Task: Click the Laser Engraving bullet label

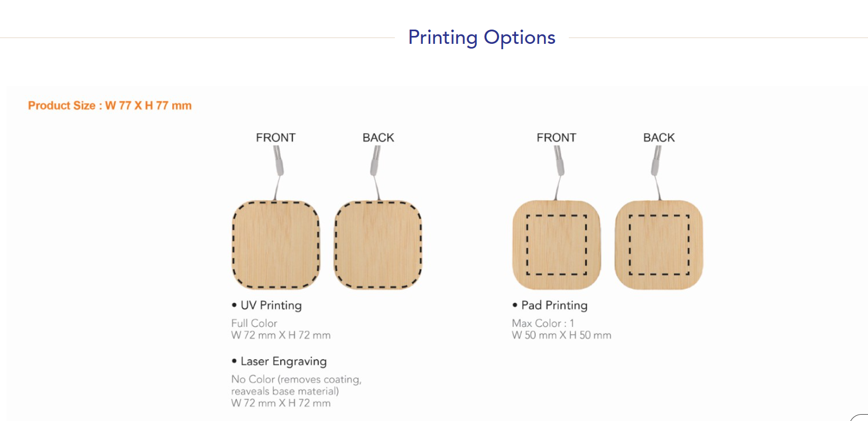Action: 283,361
